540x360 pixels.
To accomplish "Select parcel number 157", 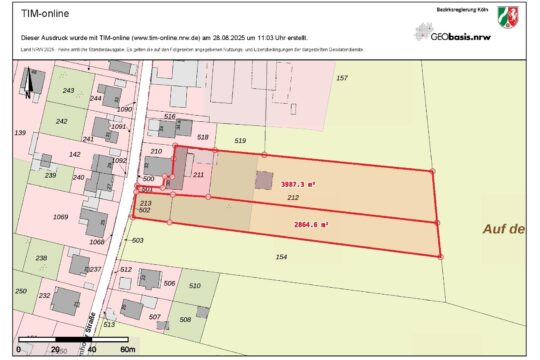I will click(x=342, y=78).
